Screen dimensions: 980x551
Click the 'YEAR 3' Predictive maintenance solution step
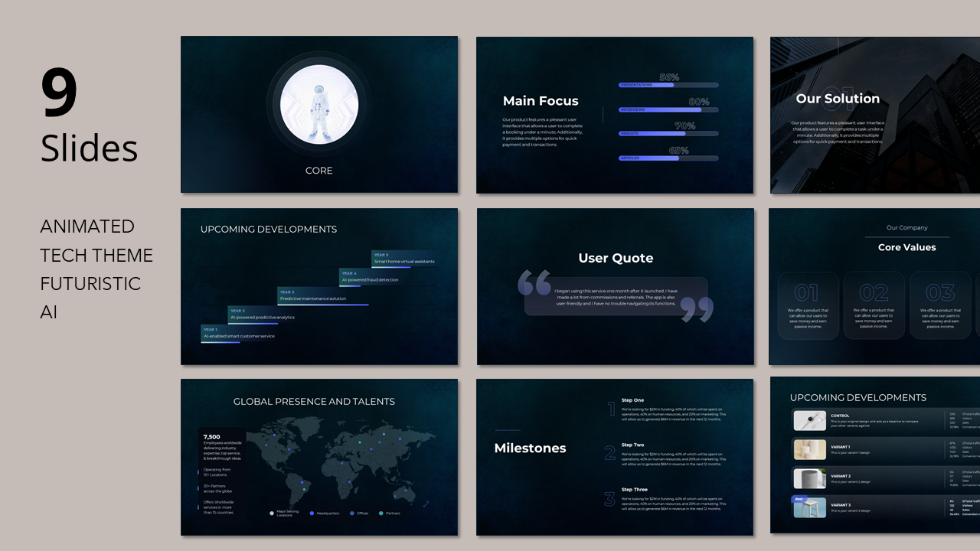point(322,296)
